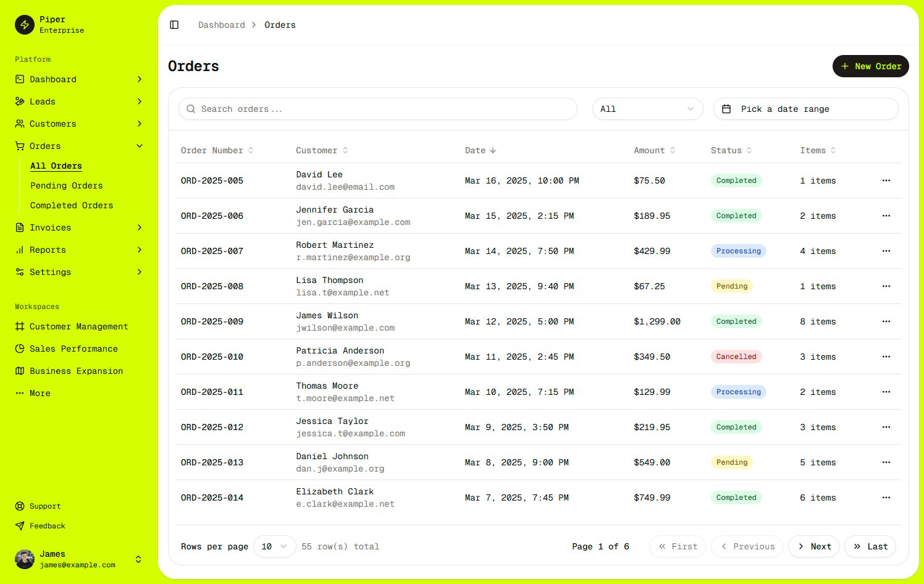The height and width of the screenshot is (584, 924).
Task: Toggle the sidebar panel icon
Action: [174, 25]
